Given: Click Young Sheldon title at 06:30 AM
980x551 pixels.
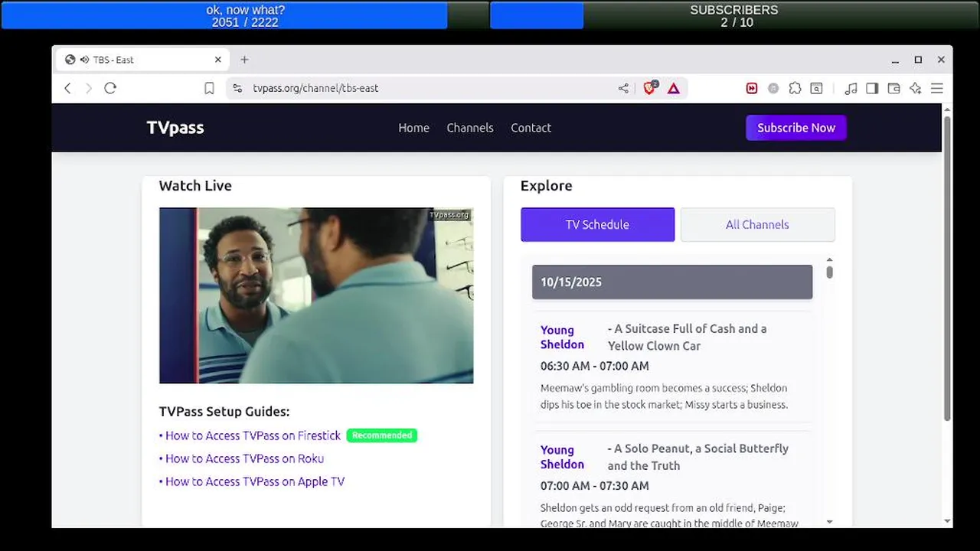Looking at the screenshot, I should [562, 337].
